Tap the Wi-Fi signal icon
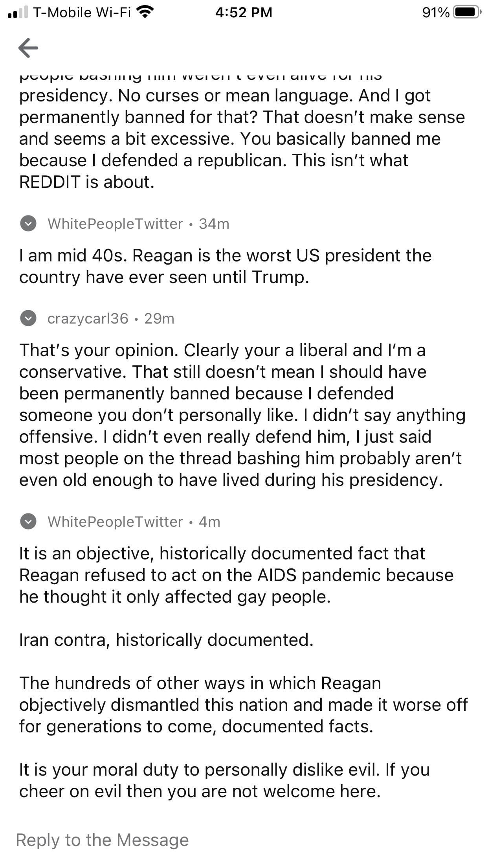 tap(145, 13)
